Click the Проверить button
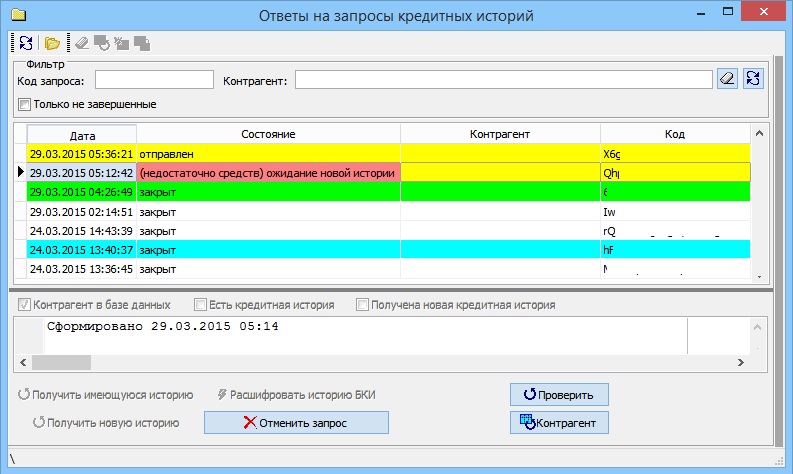 click(559, 395)
